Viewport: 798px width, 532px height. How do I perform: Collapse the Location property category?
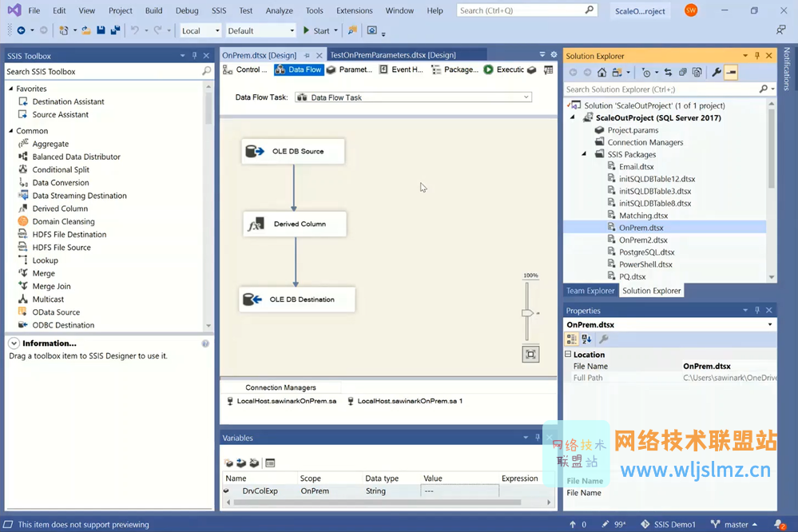pos(568,355)
